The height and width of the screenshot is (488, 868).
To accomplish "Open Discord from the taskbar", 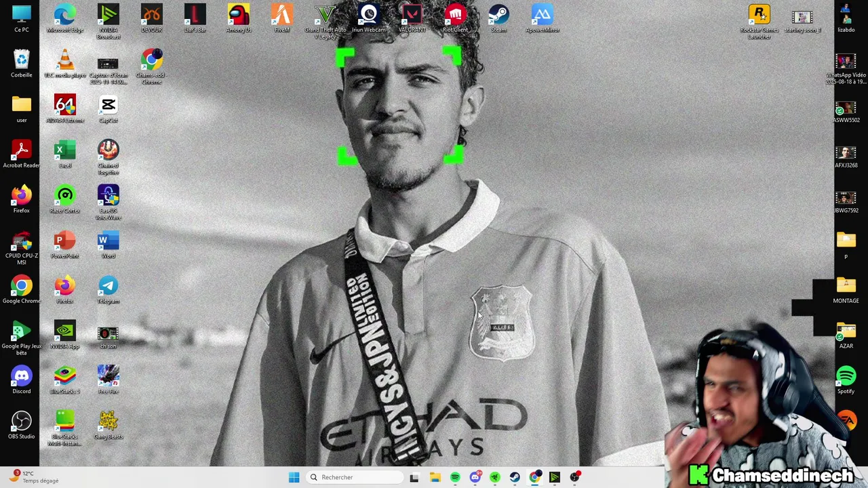I will (x=475, y=477).
